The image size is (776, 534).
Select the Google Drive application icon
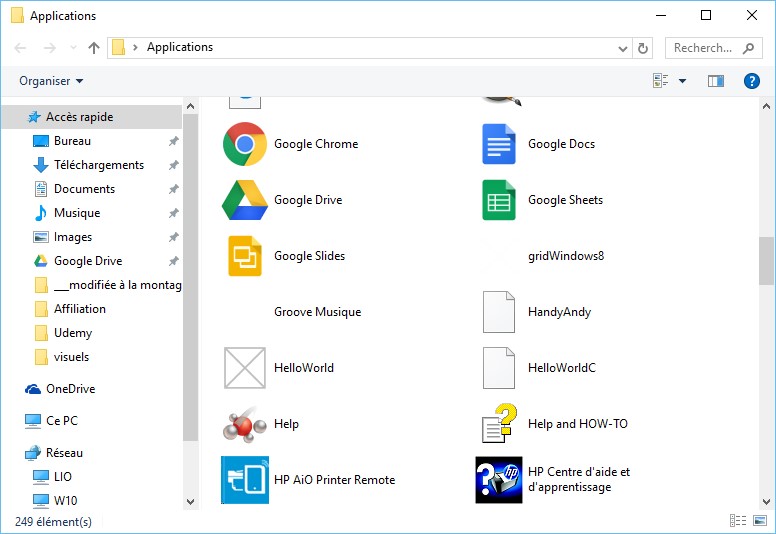(244, 200)
